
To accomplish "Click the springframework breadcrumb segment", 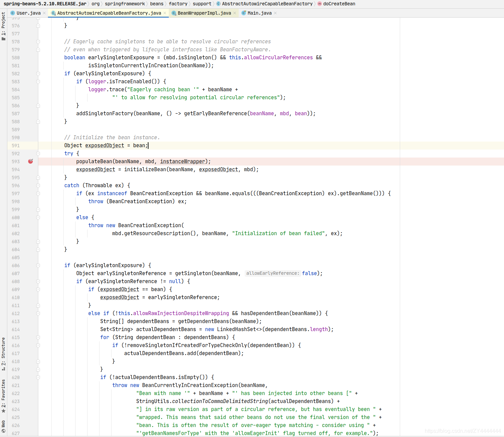I will [x=125, y=4].
